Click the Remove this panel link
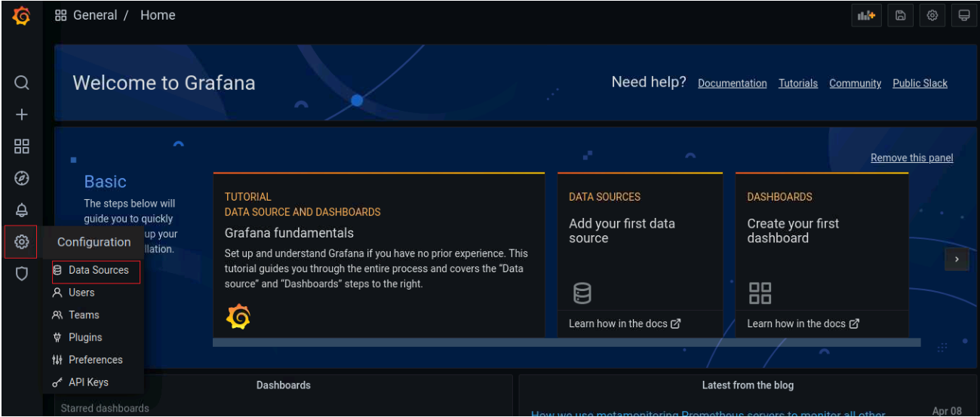This screenshot has width=980, height=417. tap(911, 158)
